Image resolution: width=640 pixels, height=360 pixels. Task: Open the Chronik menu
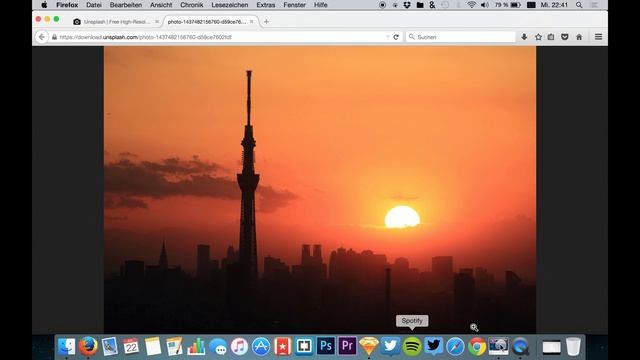click(x=192, y=5)
